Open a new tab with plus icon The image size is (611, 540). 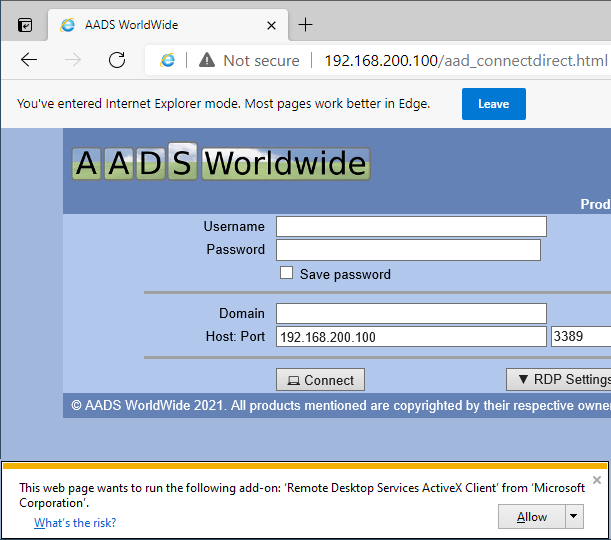tap(306, 25)
